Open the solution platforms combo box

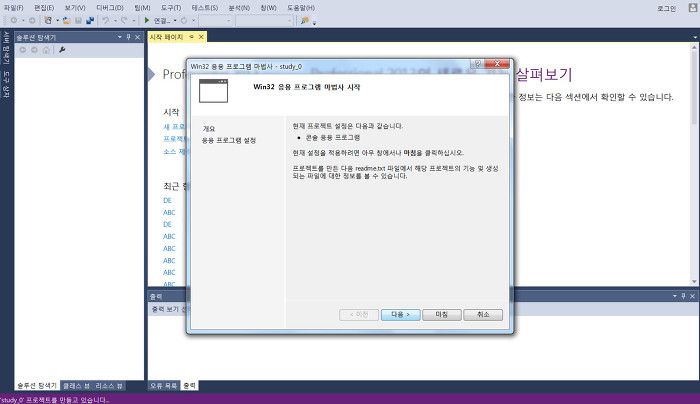tap(264, 21)
